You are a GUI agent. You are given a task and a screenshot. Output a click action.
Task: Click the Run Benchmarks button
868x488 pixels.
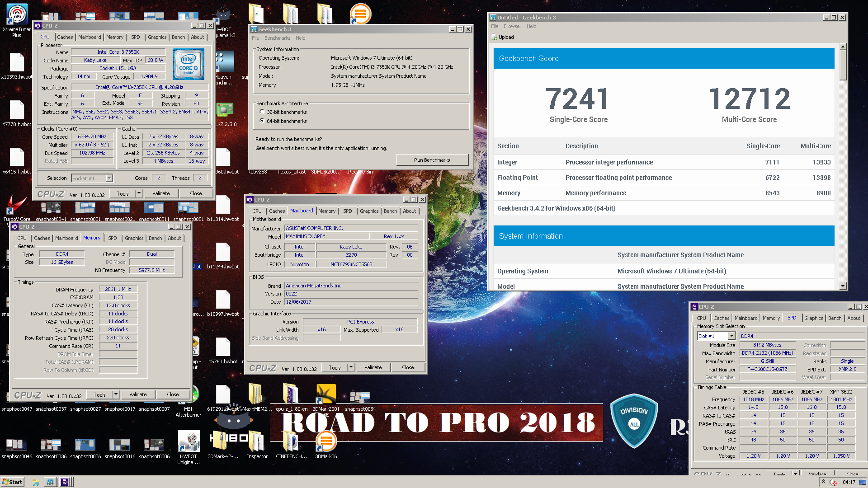[432, 160]
